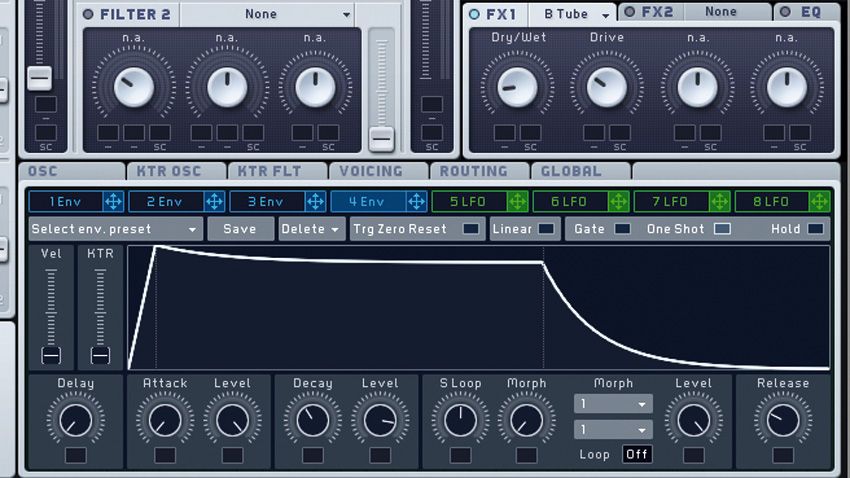
Task: Click the first n.a. knob in Filter 2
Action: coord(133,87)
